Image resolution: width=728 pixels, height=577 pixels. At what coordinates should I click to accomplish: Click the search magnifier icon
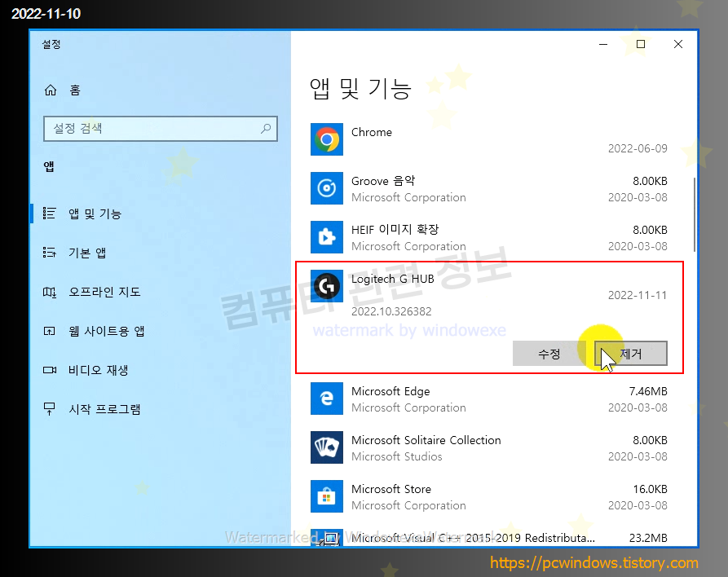coord(266,128)
